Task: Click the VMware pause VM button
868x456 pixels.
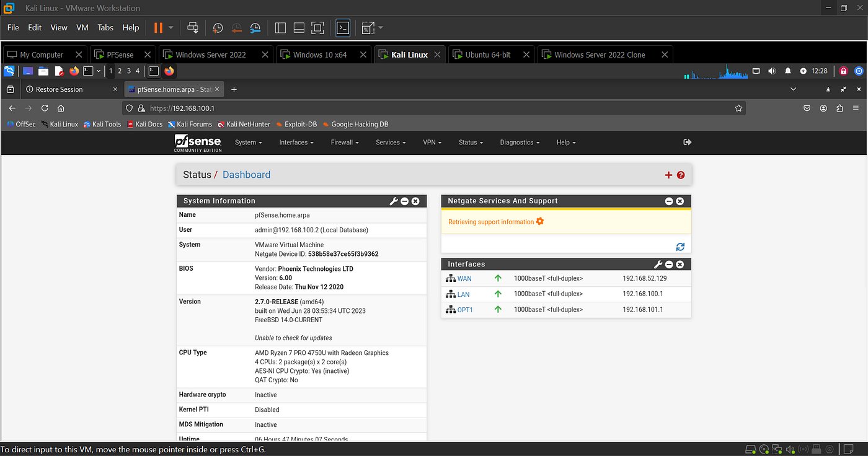Action: [x=158, y=28]
